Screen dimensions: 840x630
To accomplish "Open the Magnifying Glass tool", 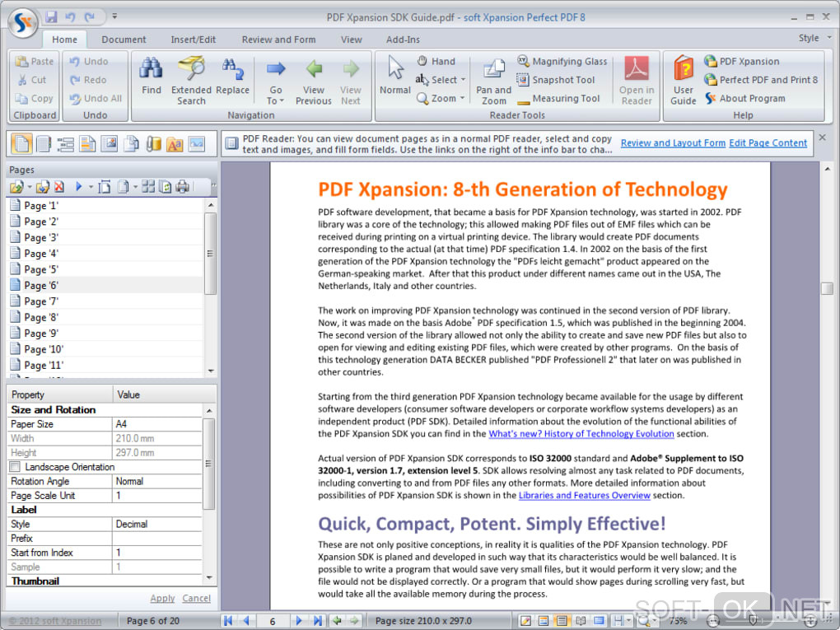I will click(x=562, y=61).
